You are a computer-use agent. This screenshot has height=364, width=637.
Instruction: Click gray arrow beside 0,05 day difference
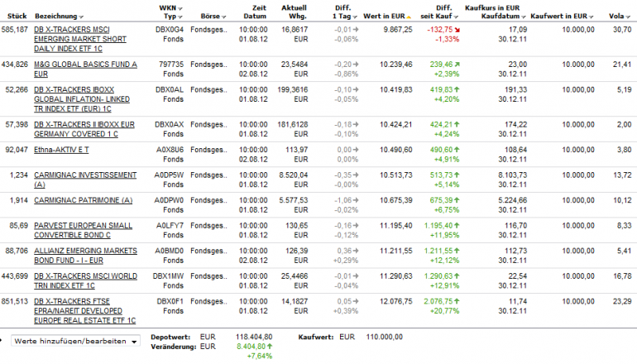[356, 301]
